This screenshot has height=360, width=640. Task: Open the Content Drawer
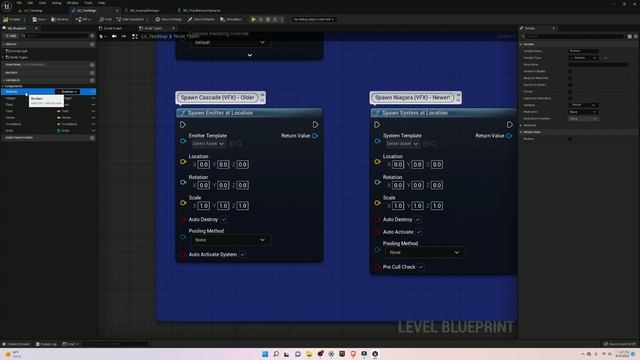coord(16,344)
